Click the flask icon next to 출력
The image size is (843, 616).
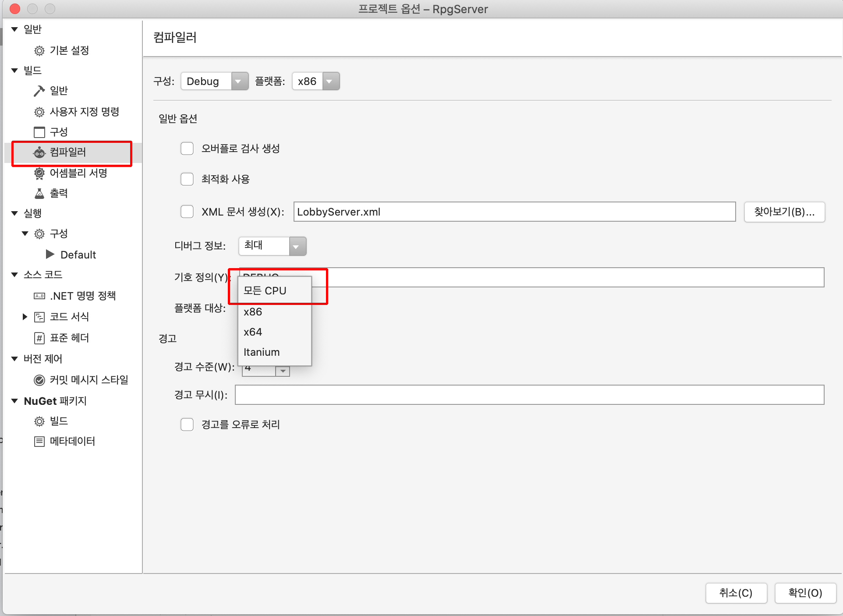pyautogui.click(x=39, y=194)
